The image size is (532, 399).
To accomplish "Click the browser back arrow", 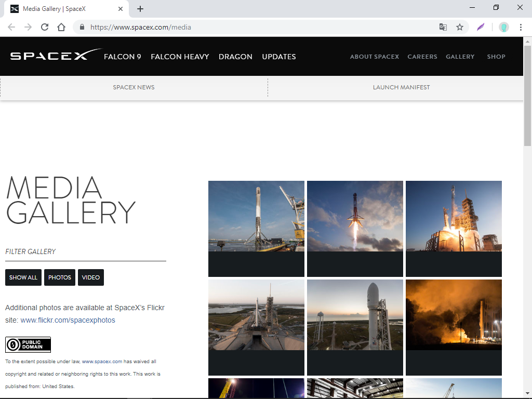I will (x=11, y=27).
